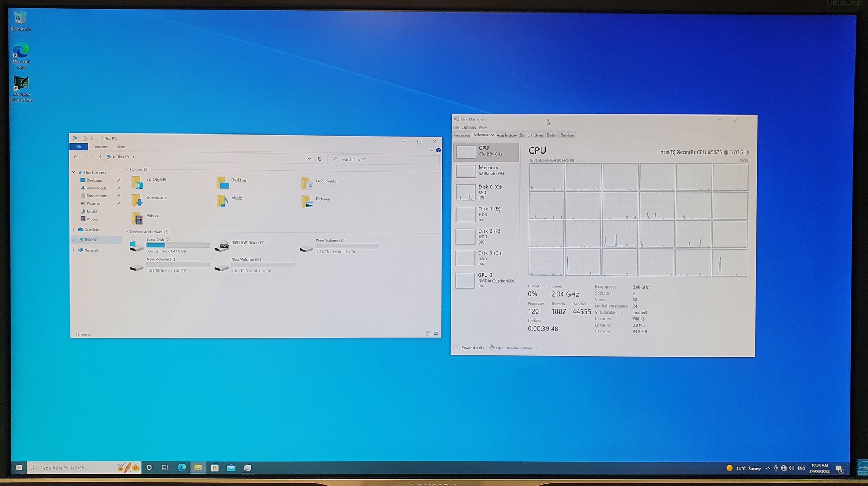Select Disk 0 (C:) in the performance sidebar
Viewport: 868px width, 486px height.
[486, 192]
